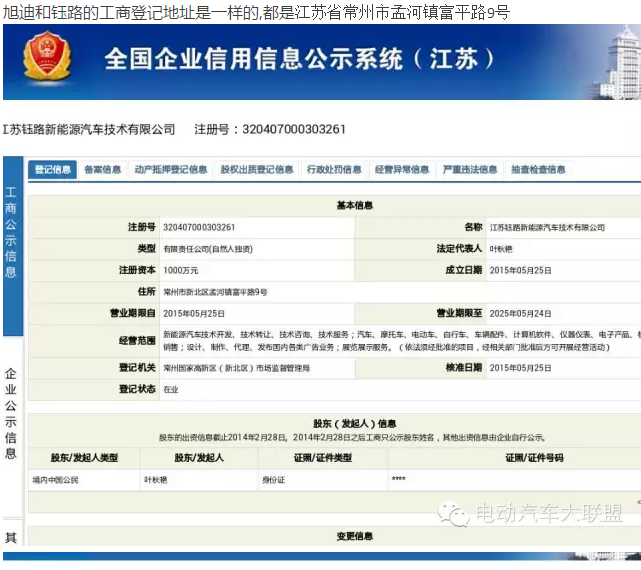Click the registration status value 在业
This screenshot has height=570, width=641.
click(170, 390)
